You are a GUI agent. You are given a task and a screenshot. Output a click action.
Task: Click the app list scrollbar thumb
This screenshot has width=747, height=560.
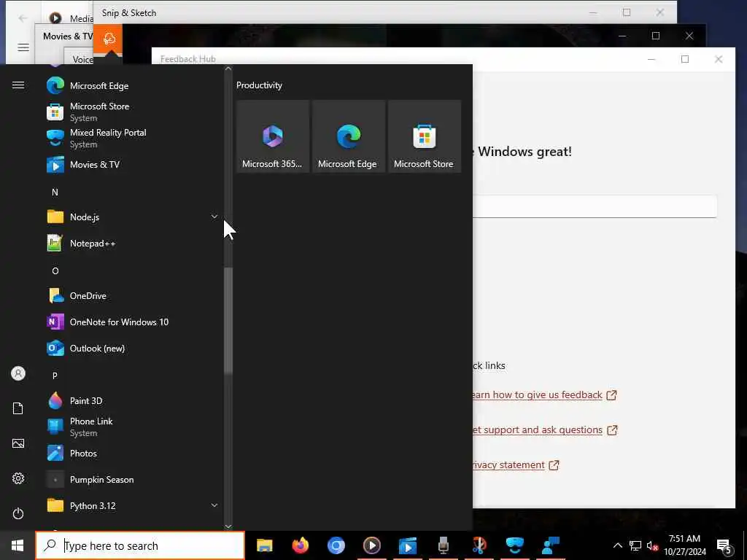[x=228, y=320]
